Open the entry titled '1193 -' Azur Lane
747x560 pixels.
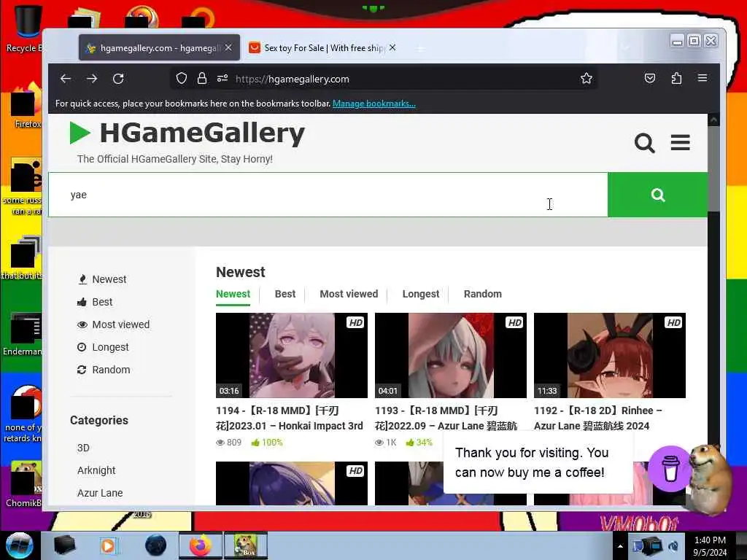(x=446, y=418)
